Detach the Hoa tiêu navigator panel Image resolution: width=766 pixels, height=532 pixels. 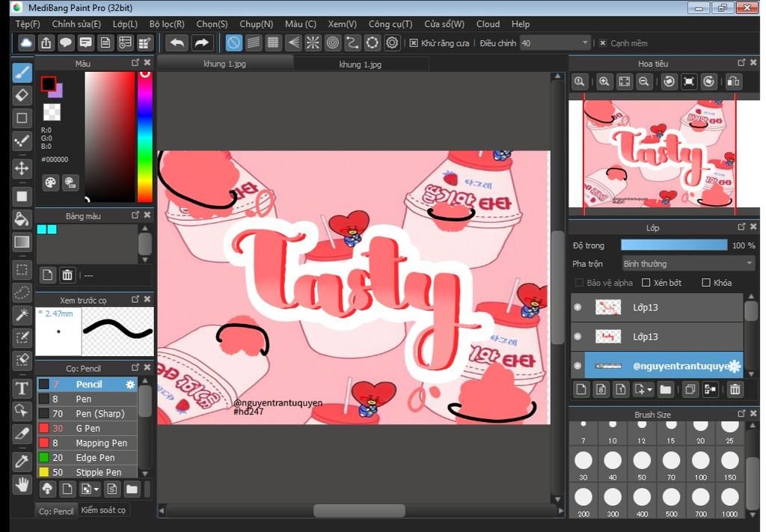741,63
